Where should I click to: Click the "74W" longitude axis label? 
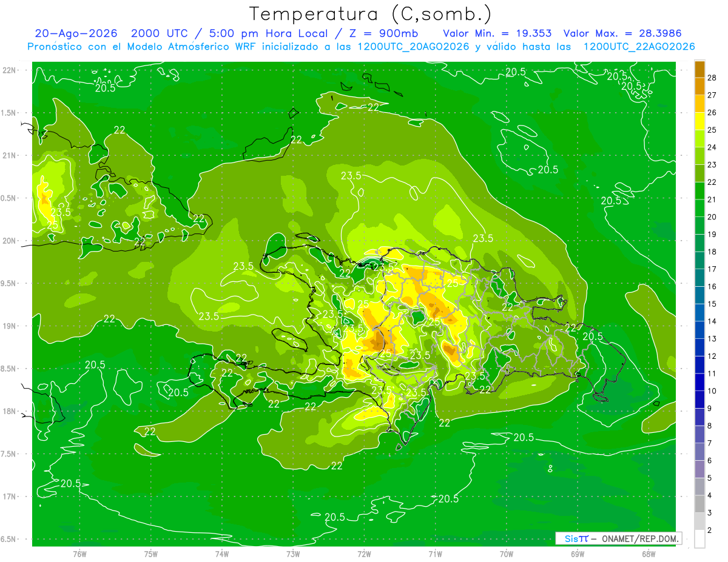click(x=221, y=554)
